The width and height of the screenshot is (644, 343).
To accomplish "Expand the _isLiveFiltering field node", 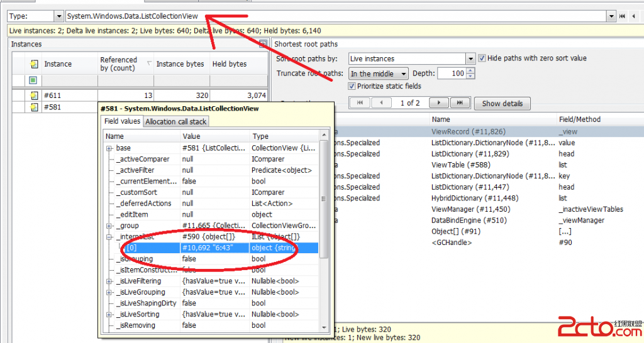I will point(109,281).
